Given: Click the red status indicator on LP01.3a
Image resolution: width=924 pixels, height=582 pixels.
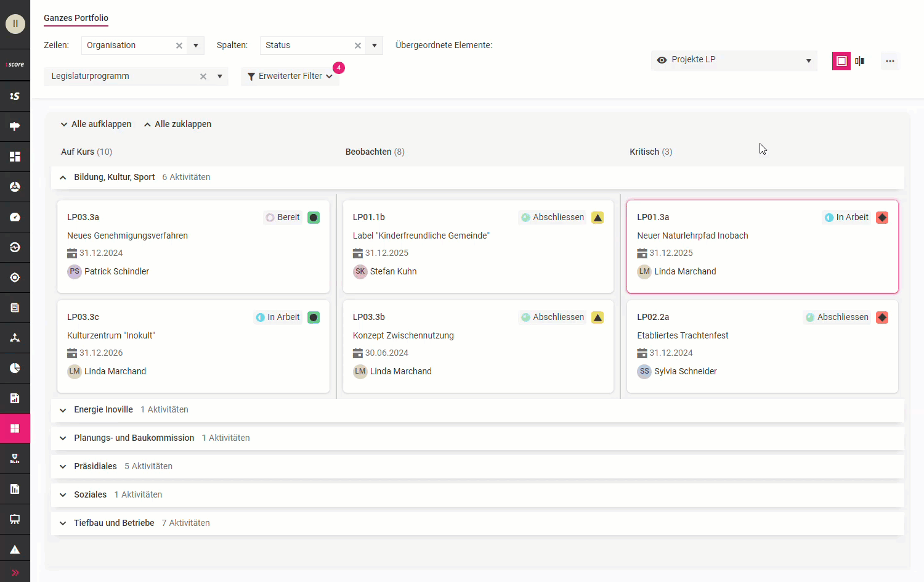Looking at the screenshot, I should click(882, 218).
